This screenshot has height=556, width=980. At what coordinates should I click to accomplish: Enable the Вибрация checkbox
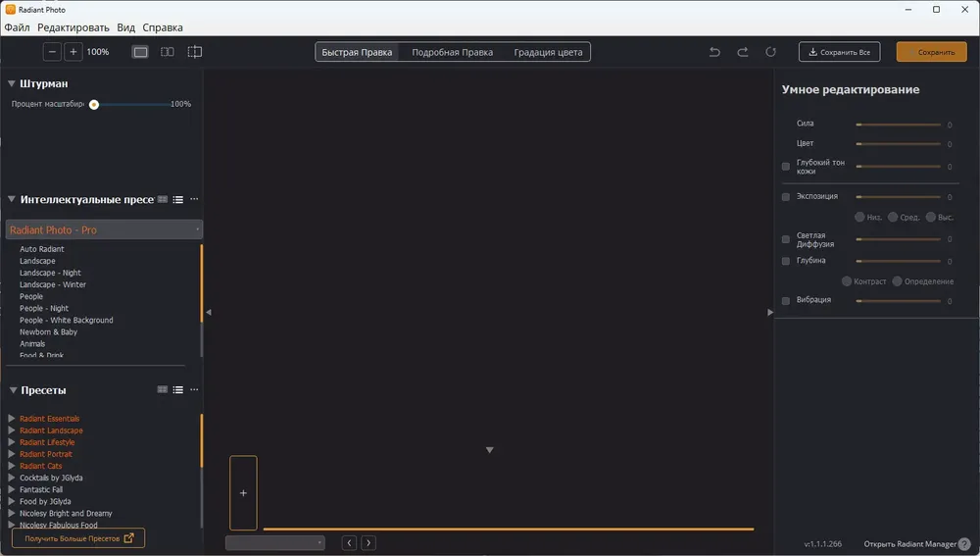tap(786, 301)
